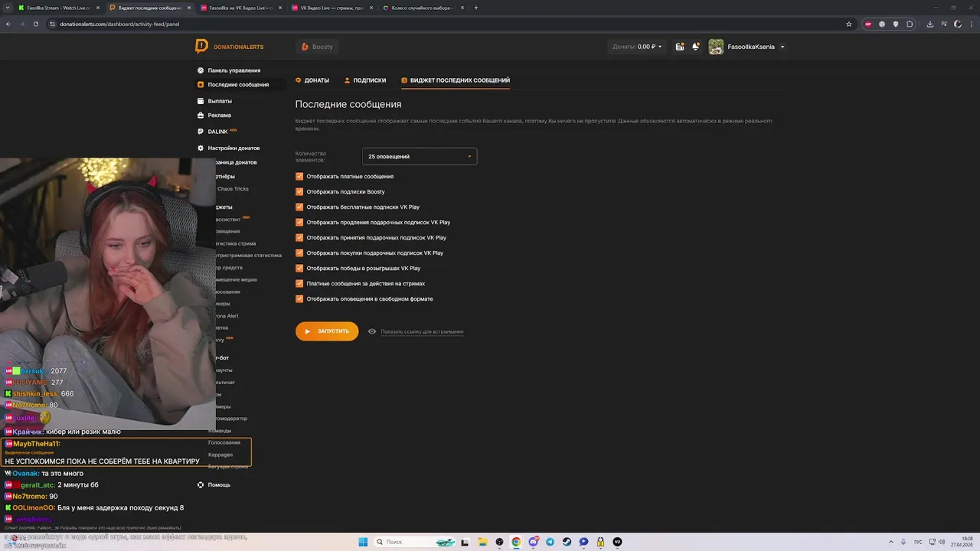Click the shield extension icon

[x=896, y=24]
